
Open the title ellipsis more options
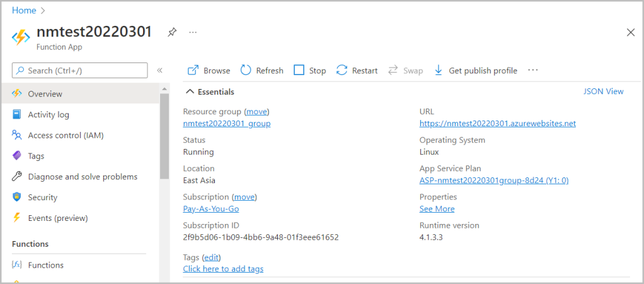[193, 32]
